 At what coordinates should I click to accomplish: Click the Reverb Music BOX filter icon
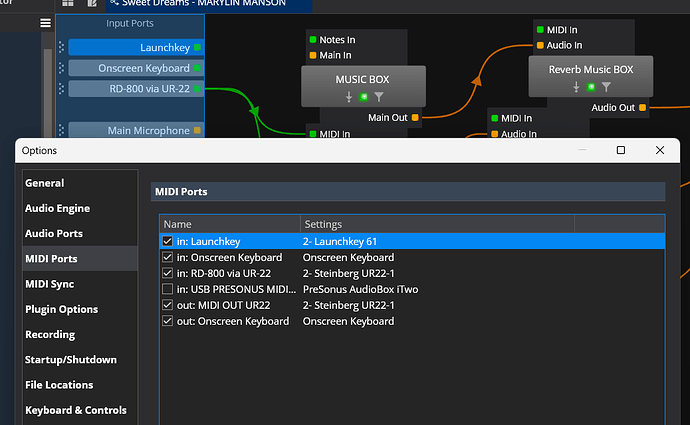[x=606, y=87]
